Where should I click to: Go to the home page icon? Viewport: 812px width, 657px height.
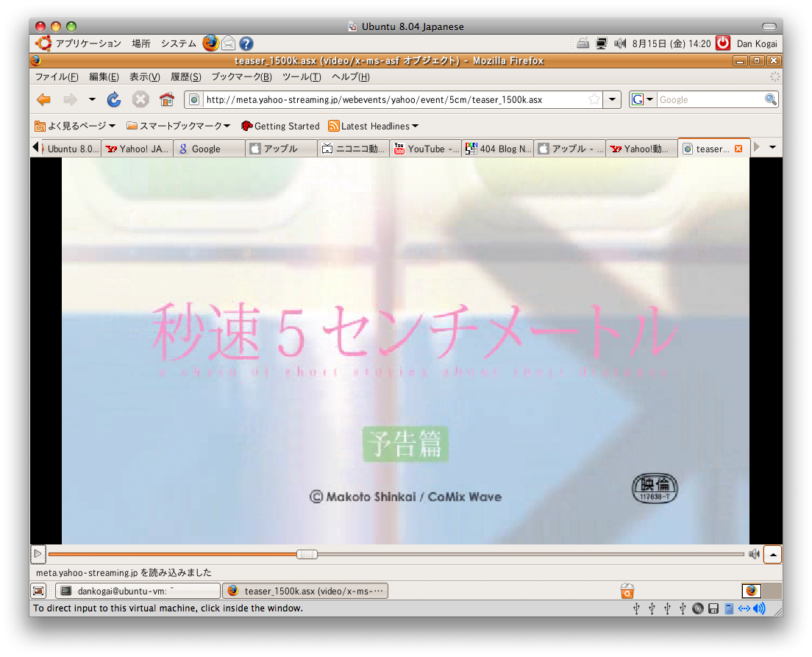pos(167,99)
